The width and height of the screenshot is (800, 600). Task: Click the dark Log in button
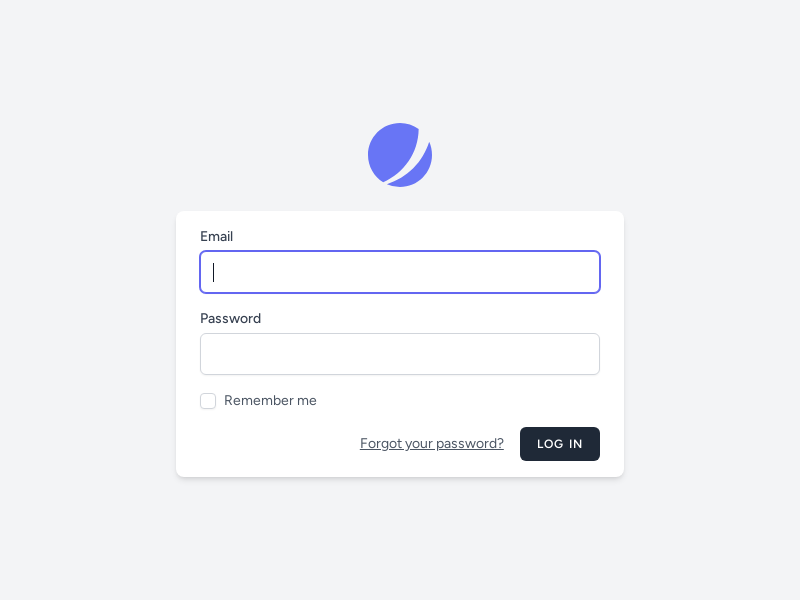pos(560,444)
